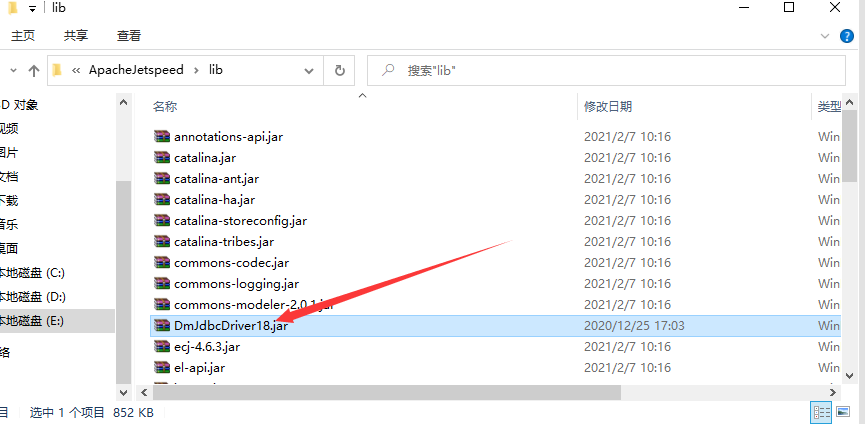Click horizontal scrollbar right arrow
The height and width of the screenshot is (424, 865).
834,392
